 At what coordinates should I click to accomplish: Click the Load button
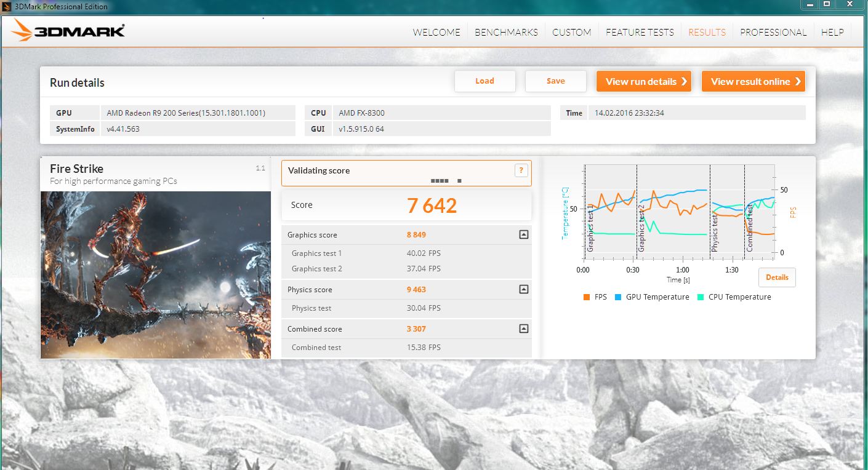pyautogui.click(x=485, y=81)
